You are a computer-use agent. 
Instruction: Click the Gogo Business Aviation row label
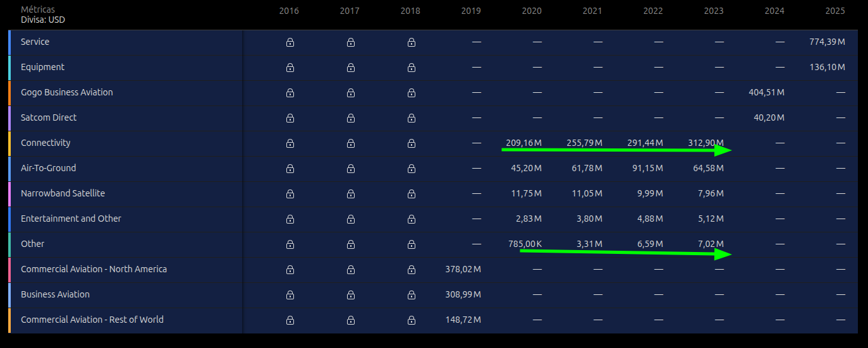click(67, 92)
